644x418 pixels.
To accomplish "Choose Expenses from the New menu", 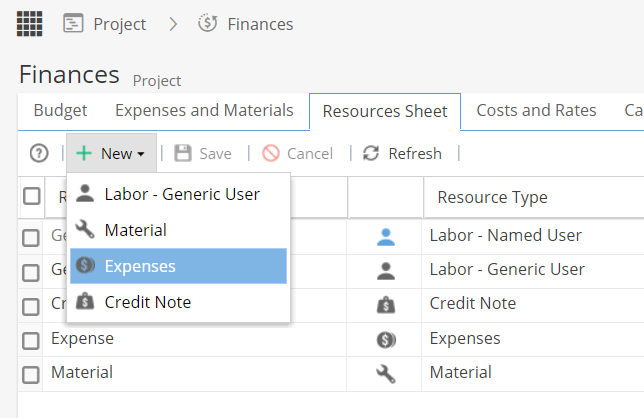I will (178, 266).
